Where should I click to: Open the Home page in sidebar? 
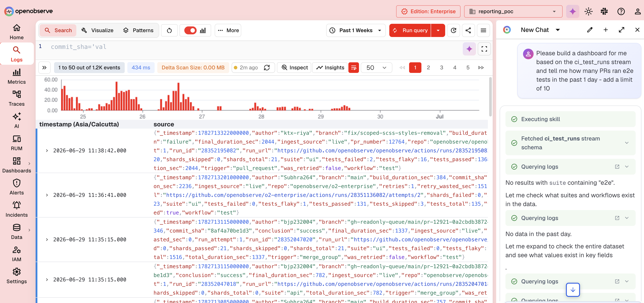tap(16, 32)
